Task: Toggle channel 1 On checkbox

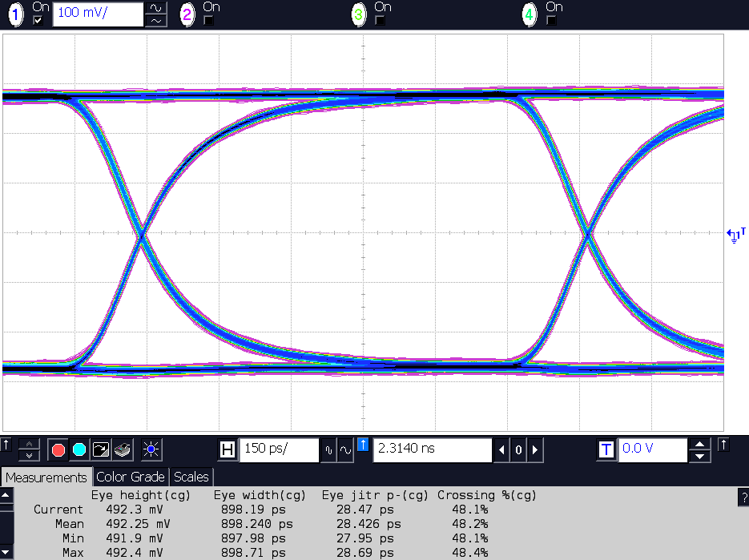Action: (38, 20)
